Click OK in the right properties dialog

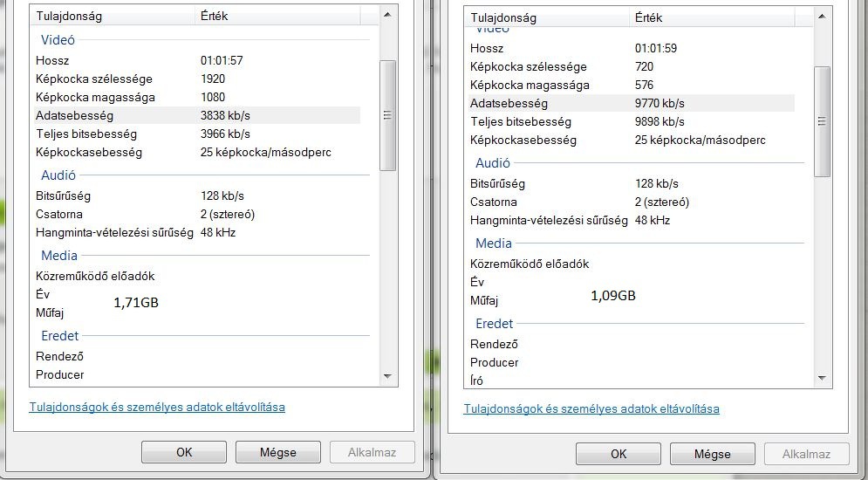(x=619, y=454)
